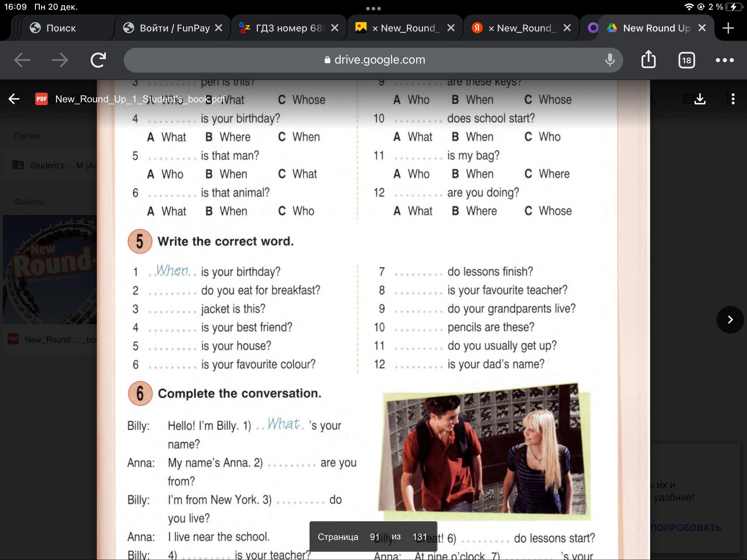
Task: Tap the browser reload icon
Action: pos(98,60)
